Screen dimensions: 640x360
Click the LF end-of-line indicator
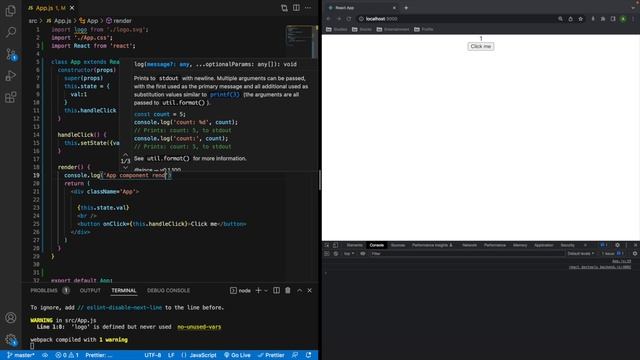(x=171, y=355)
